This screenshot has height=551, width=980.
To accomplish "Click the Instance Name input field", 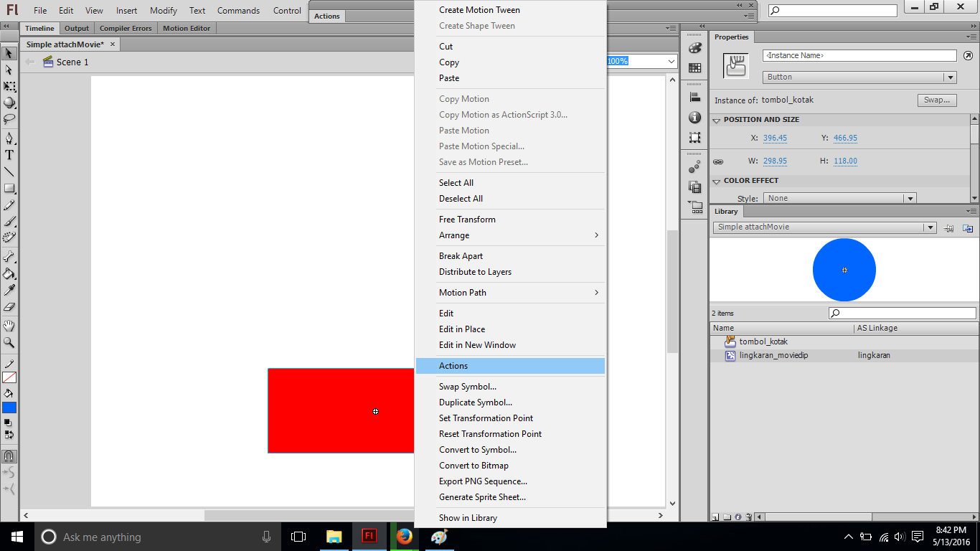I will click(x=859, y=55).
